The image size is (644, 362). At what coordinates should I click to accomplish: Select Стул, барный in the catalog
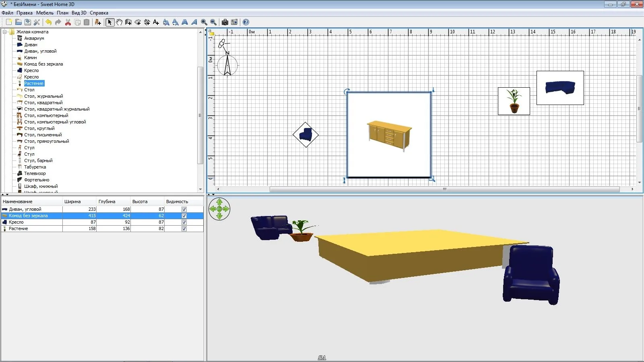tap(38, 160)
